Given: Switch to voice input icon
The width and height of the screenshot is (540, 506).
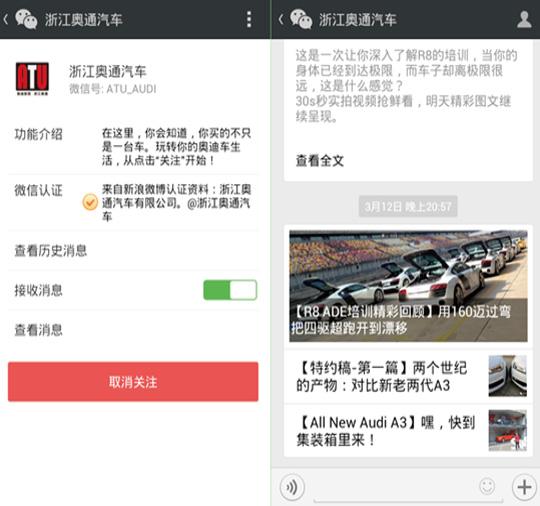Looking at the screenshot, I should click(292, 487).
